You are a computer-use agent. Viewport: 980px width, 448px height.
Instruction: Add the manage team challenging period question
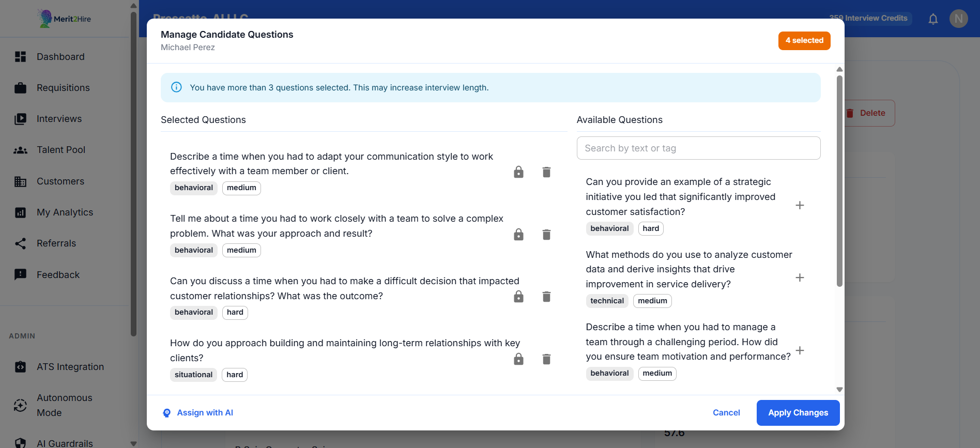pyautogui.click(x=800, y=350)
